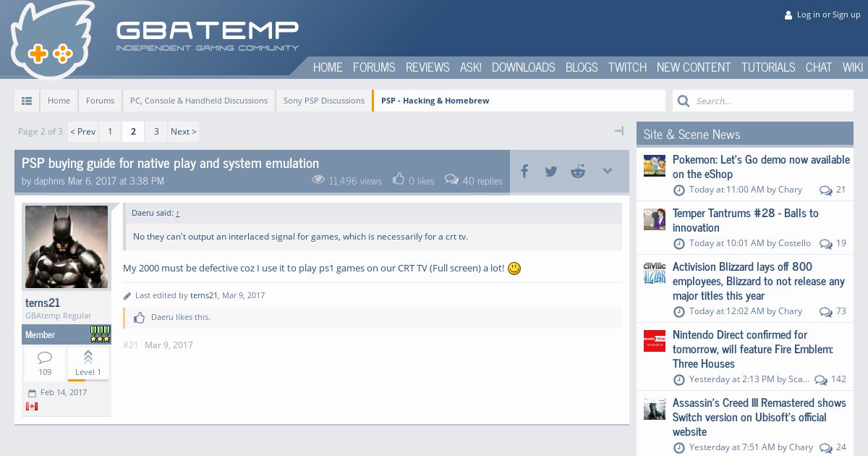Screen dimensions: 868x456
Task: Share thread on Twitter
Action: [551, 172]
